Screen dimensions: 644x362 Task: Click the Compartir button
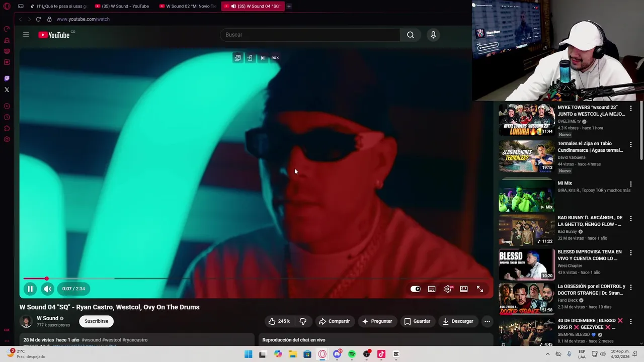(x=335, y=321)
